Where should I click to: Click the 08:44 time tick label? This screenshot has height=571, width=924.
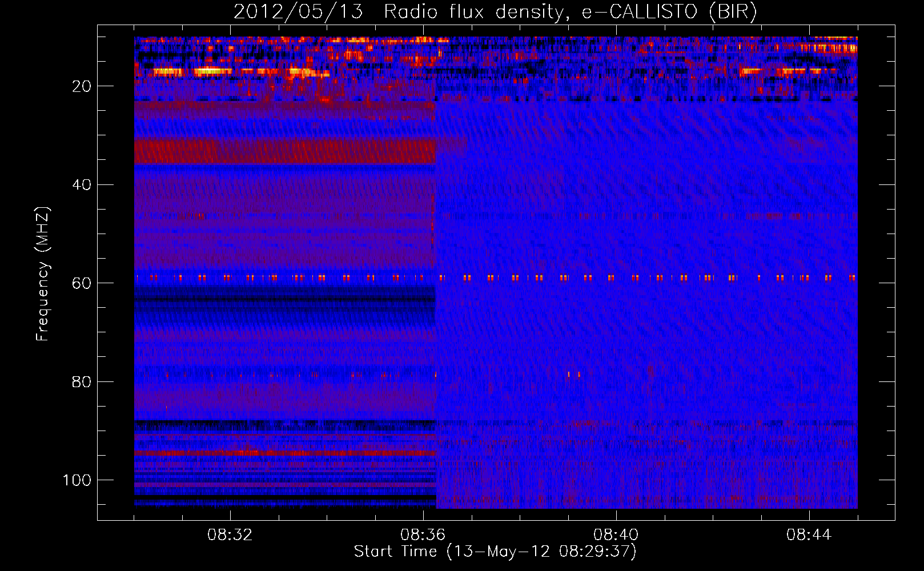click(x=809, y=535)
